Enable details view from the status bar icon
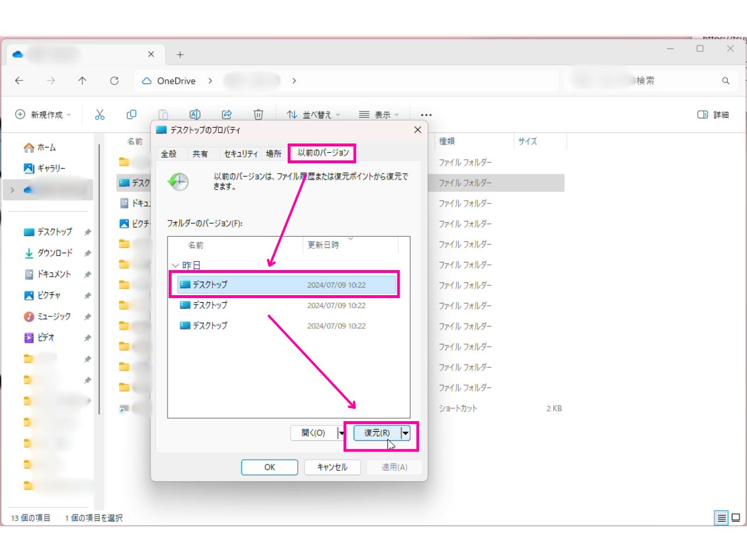The width and height of the screenshot is (747, 560). (x=721, y=517)
